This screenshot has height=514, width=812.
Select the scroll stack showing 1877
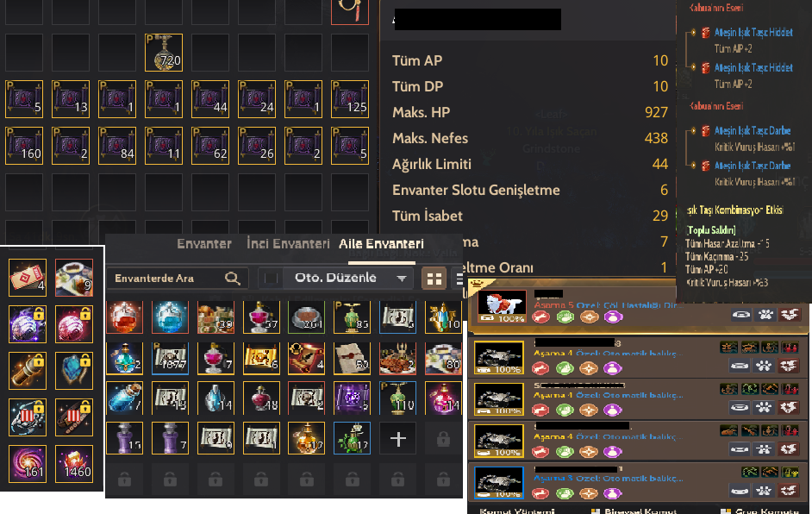coord(171,358)
